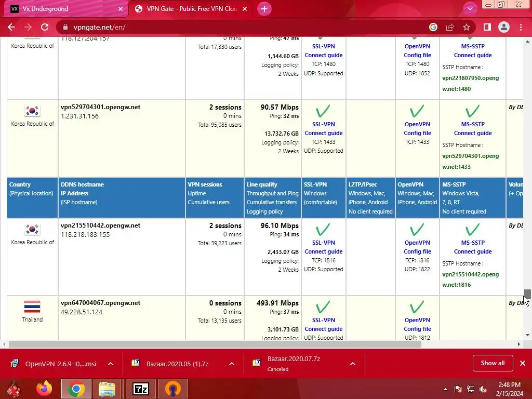Go back with the browser back arrow
The width and height of the screenshot is (532, 399).
[11, 27]
